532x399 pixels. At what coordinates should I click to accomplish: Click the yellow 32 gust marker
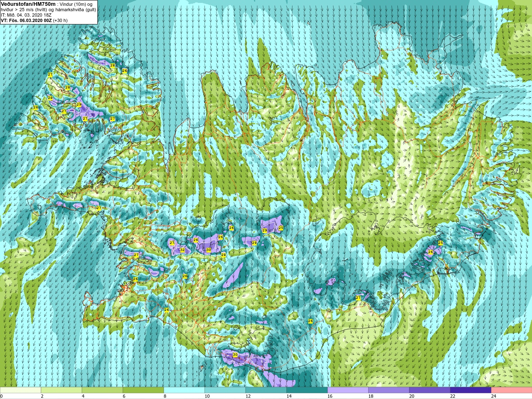click(x=182, y=250)
